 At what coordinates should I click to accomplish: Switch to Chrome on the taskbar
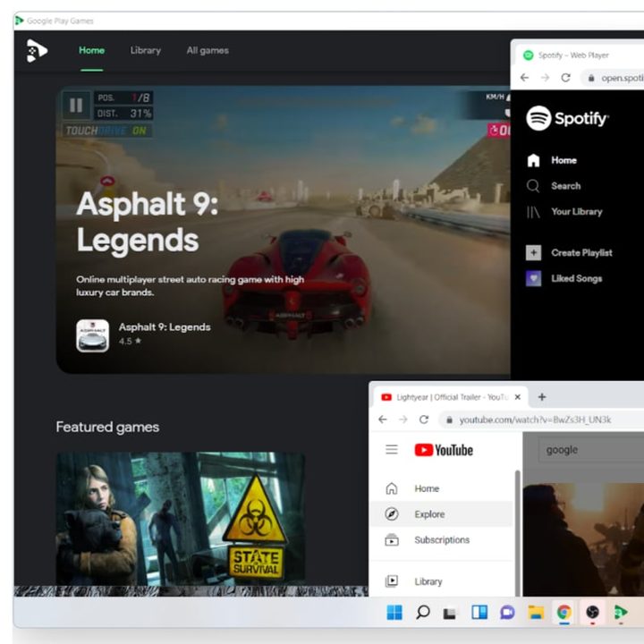(563, 613)
